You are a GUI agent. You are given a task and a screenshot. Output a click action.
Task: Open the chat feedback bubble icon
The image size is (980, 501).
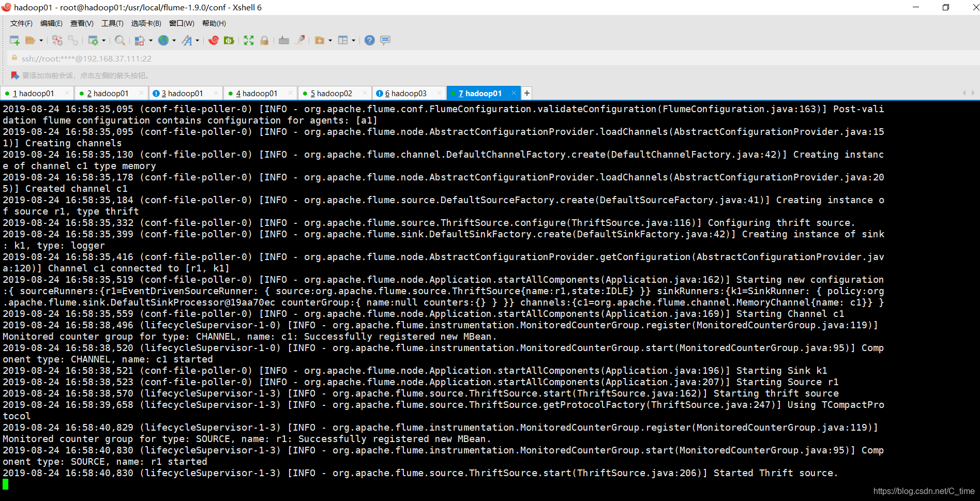pyautogui.click(x=385, y=40)
